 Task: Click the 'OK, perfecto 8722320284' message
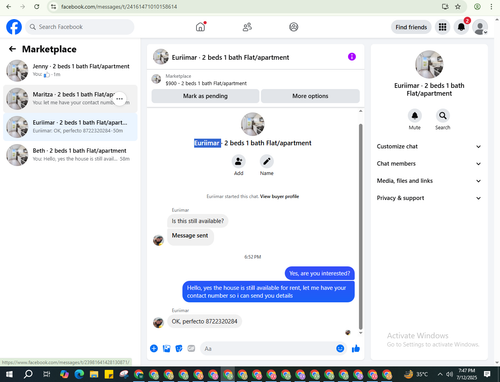point(204,322)
